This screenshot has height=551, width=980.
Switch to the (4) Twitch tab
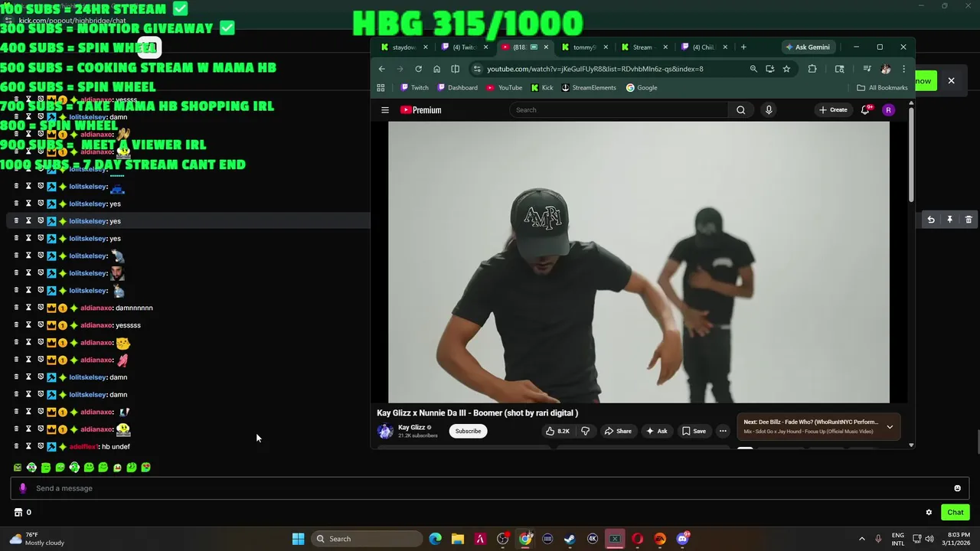pos(465,47)
